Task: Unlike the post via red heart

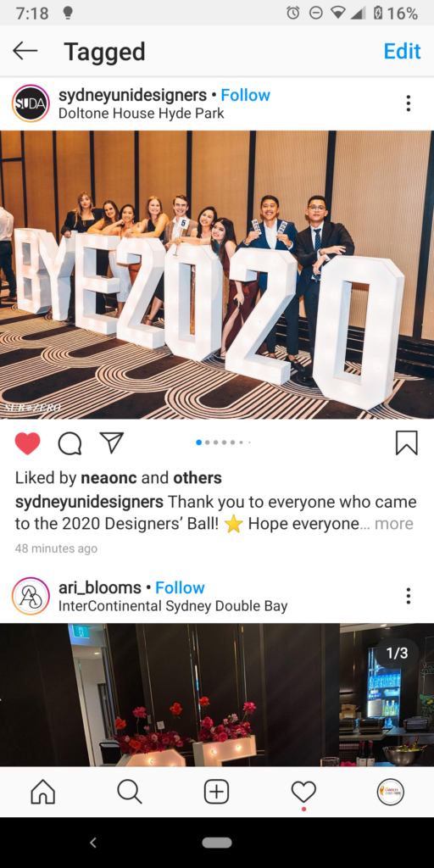Action: (x=28, y=443)
